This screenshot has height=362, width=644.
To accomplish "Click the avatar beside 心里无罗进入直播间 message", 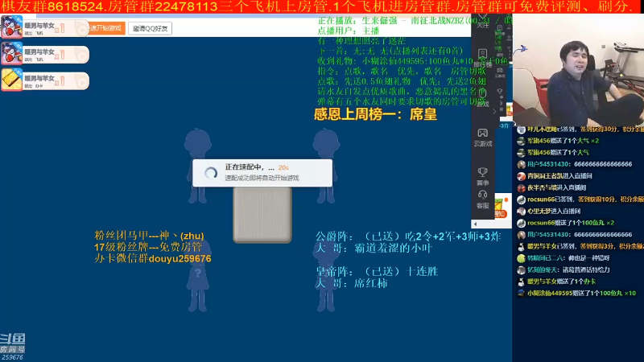I will (521, 212).
